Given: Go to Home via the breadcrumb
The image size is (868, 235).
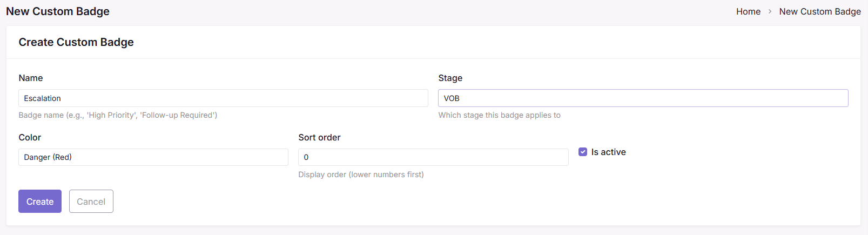Looking at the screenshot, I should click(748, 11).
